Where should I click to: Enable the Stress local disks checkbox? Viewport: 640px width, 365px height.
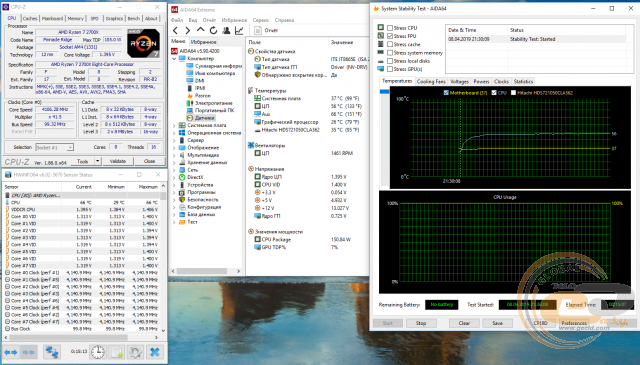(390, 61)
